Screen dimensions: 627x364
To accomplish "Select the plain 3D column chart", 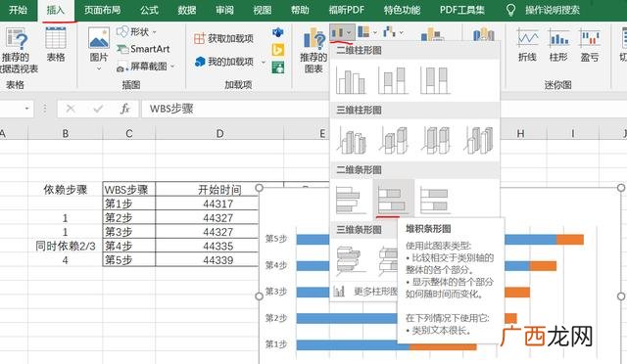I will (x=478, y=140).
